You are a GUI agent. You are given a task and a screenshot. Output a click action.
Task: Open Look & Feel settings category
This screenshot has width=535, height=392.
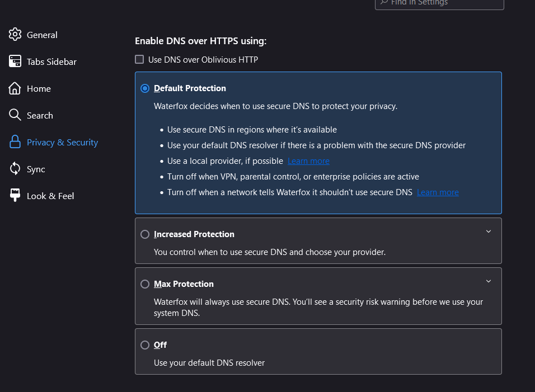click(50, 196)
